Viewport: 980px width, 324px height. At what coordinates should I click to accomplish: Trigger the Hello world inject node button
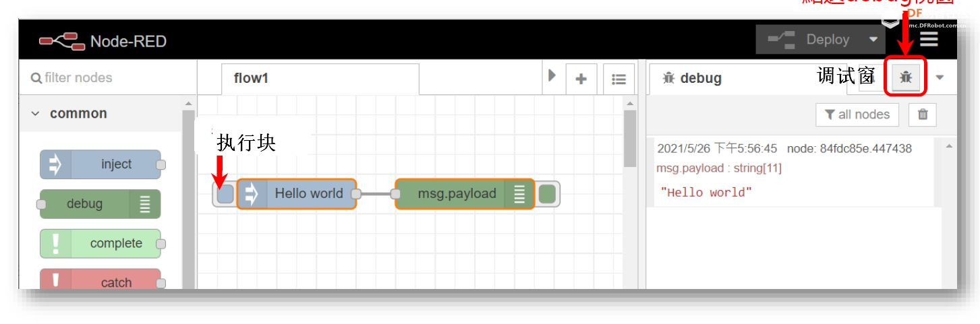click(x=226, y=194)
